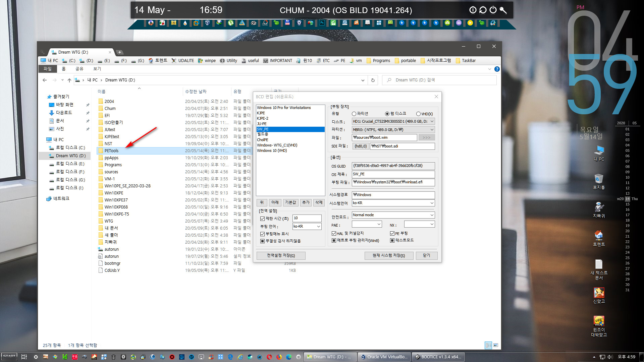Toggle 제한 시간 (초) checkbox
This screenshot has height=362, width=644.
click(262, 219)
